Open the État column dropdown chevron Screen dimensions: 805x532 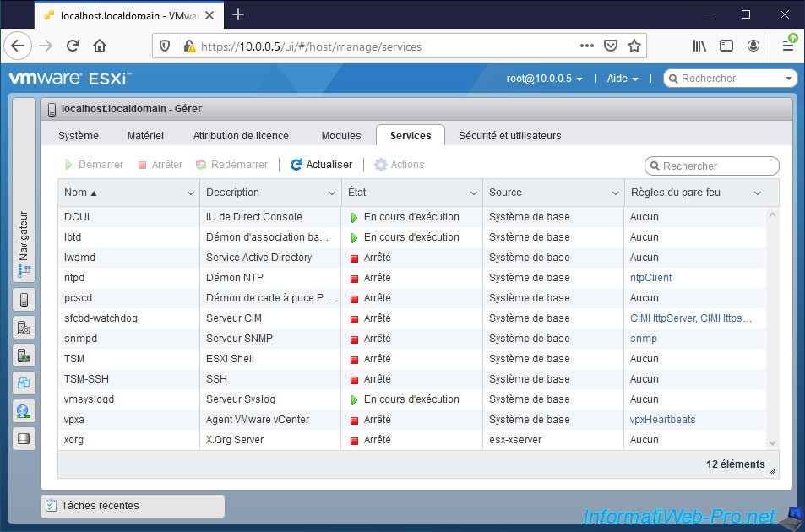point(473,193)
